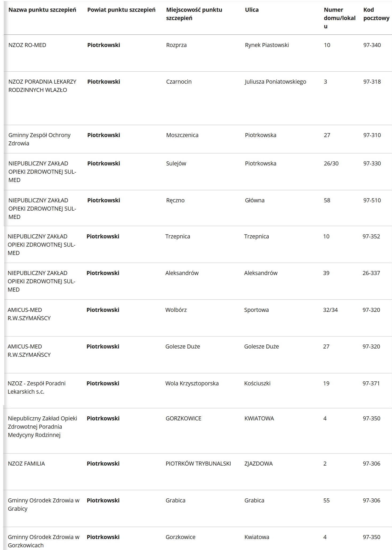Select the "Kod pocztowy" column header
Screen dimensions: 392x550
(376, 14)
